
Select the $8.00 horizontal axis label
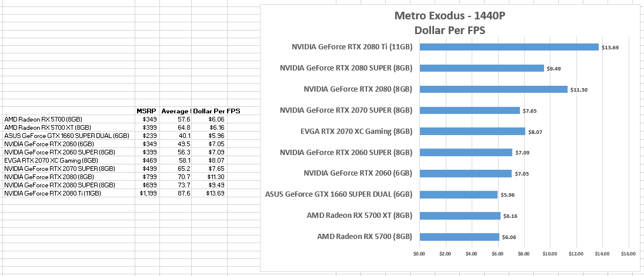(x=523, y=254)
